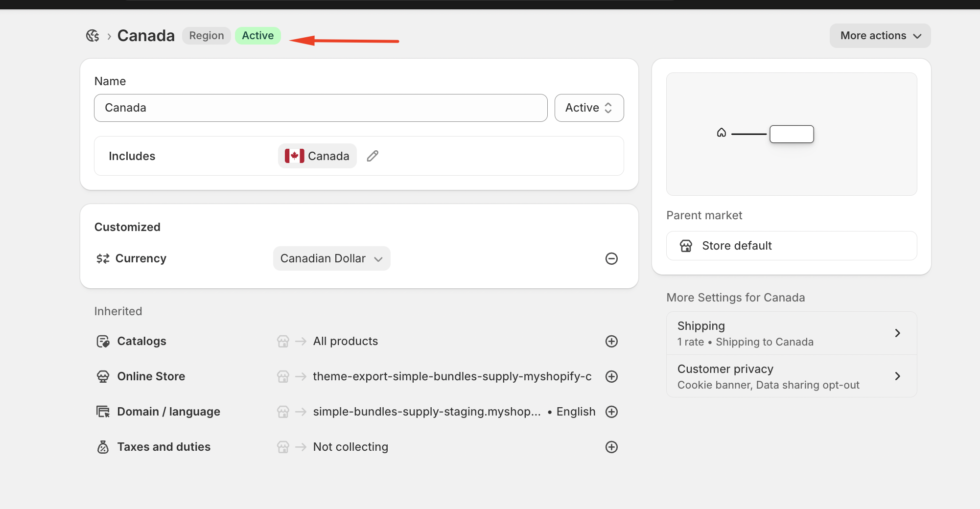Click inherited store icon beside the domain name
The image size is (980, 509).
coord(283,412)
